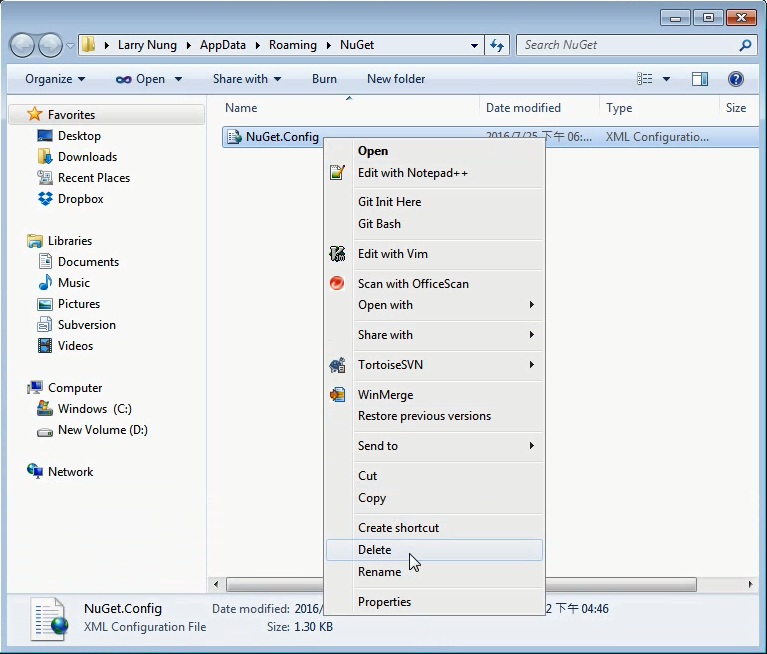Click the Subversion library icon
The image size is (767, 654).
(45, 324)
